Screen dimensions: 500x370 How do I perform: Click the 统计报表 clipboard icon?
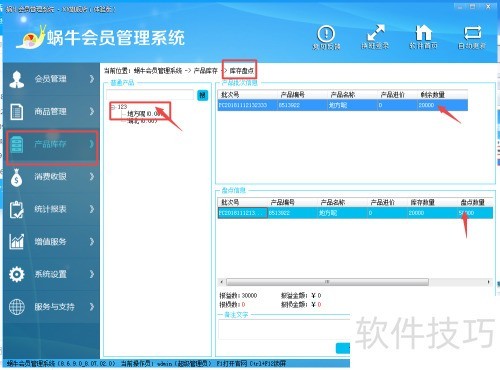[16, 209]
